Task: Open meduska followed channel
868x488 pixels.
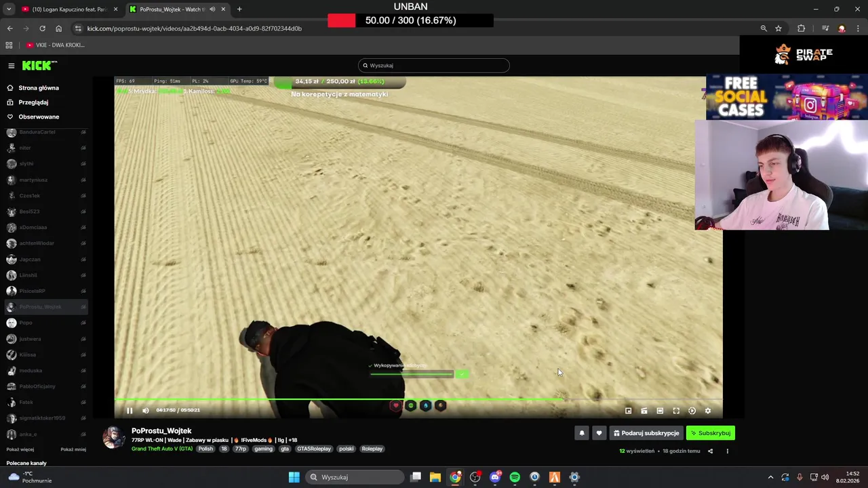Action: coord(46,371)
